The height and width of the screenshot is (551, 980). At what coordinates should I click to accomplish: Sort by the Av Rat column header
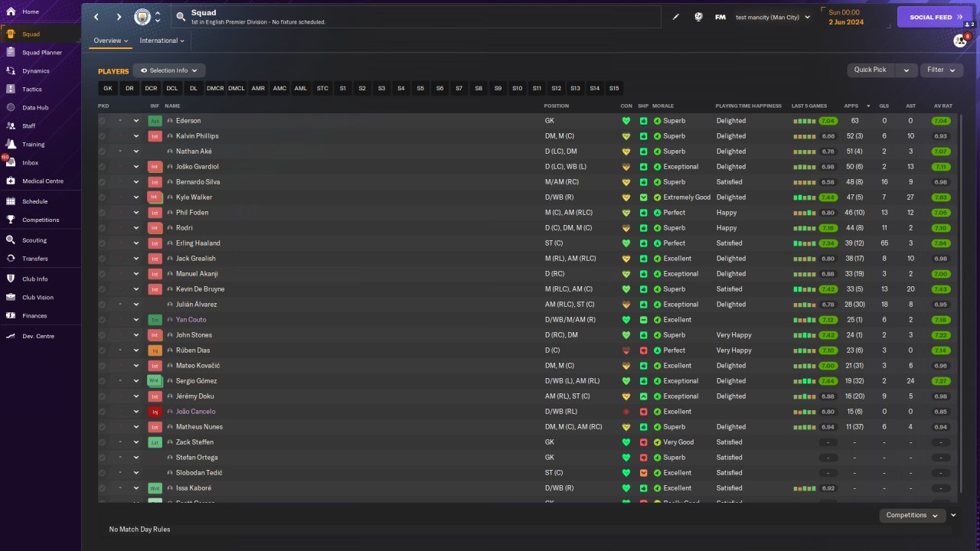(942, 106)
